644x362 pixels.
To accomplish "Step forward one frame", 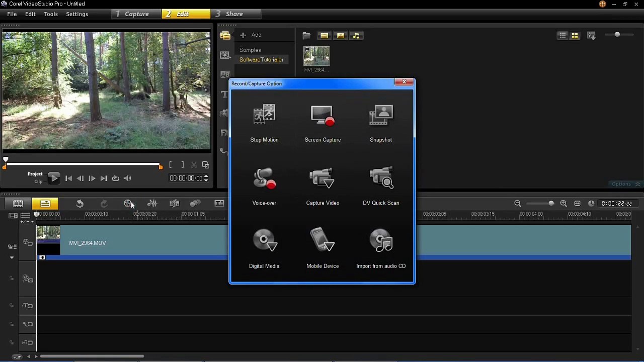I will pos(92,178).
